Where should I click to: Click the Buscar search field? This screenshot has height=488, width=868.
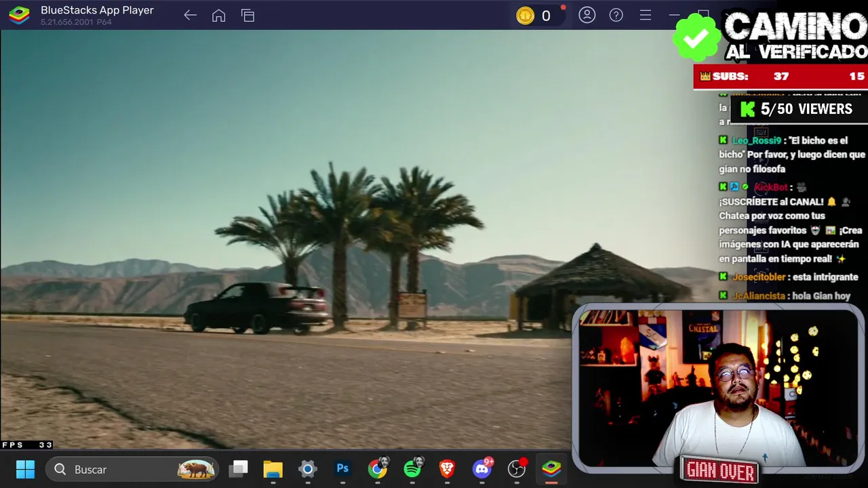click(x=133, y=469)
